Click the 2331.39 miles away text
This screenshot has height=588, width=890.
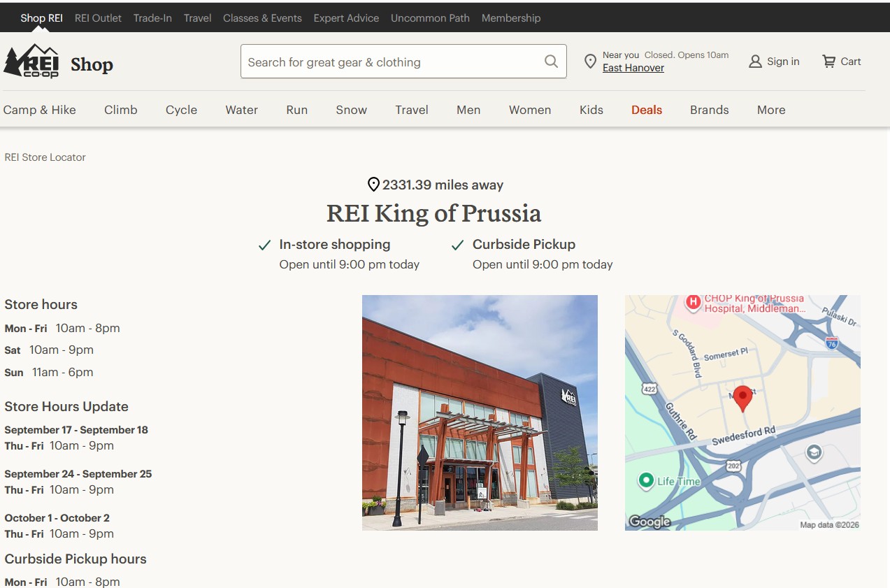pos(443,185)
